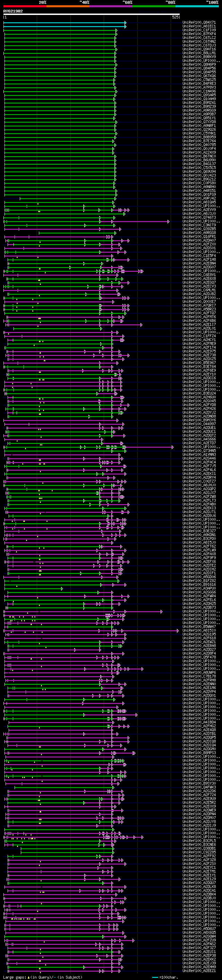Click hit label UniRef100_A2FYD8
Screen dimensions: 222x980
199,405
